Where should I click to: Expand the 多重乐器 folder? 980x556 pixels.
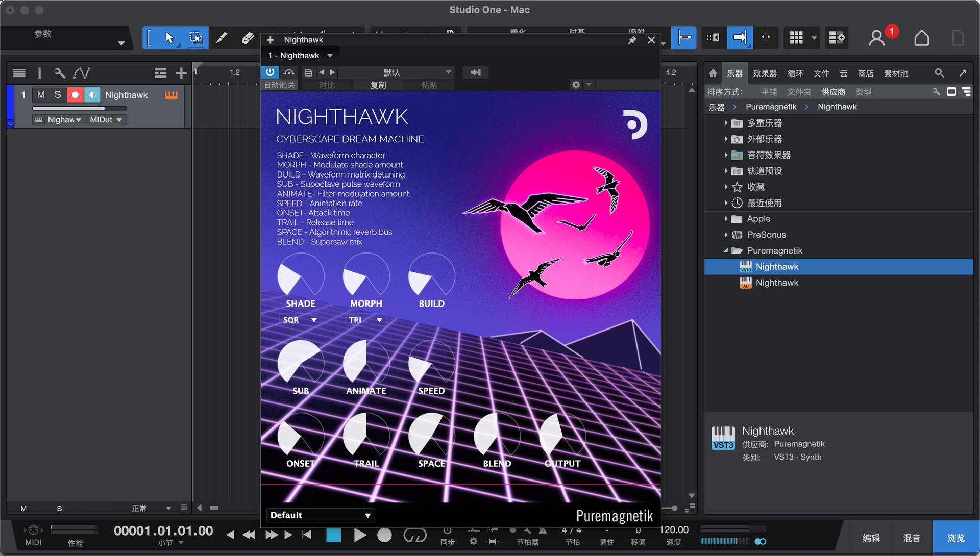(726, 123)
